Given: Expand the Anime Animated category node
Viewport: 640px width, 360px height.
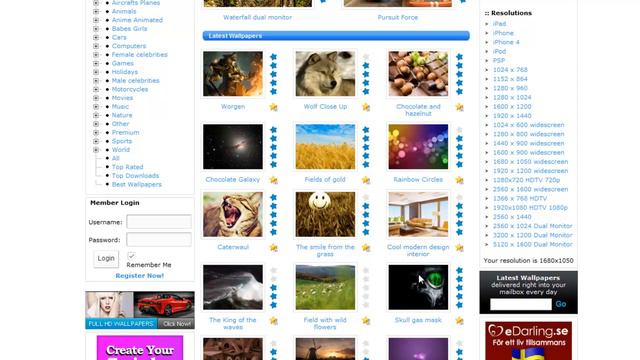Looking at the screenshot, I should 96,20.
